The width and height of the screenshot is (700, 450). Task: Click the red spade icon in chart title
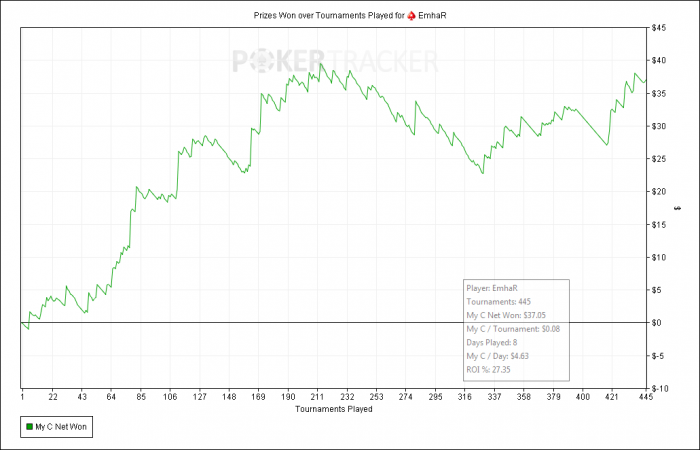point(411,16)
